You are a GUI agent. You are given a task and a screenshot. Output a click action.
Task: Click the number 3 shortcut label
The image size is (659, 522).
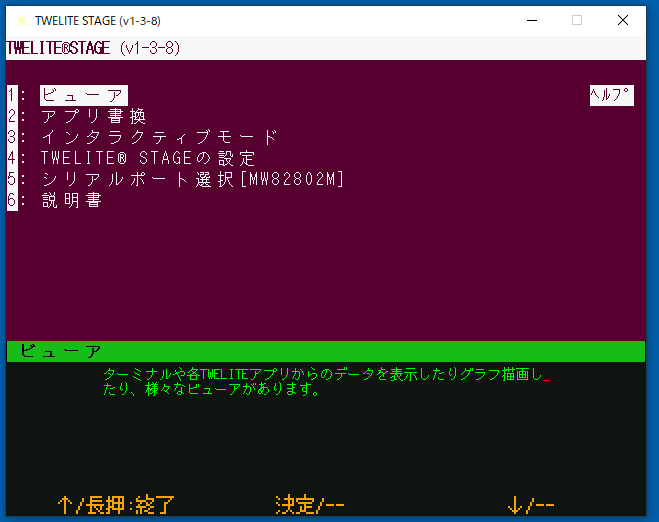pyautogui.click(x=12, y=137)
